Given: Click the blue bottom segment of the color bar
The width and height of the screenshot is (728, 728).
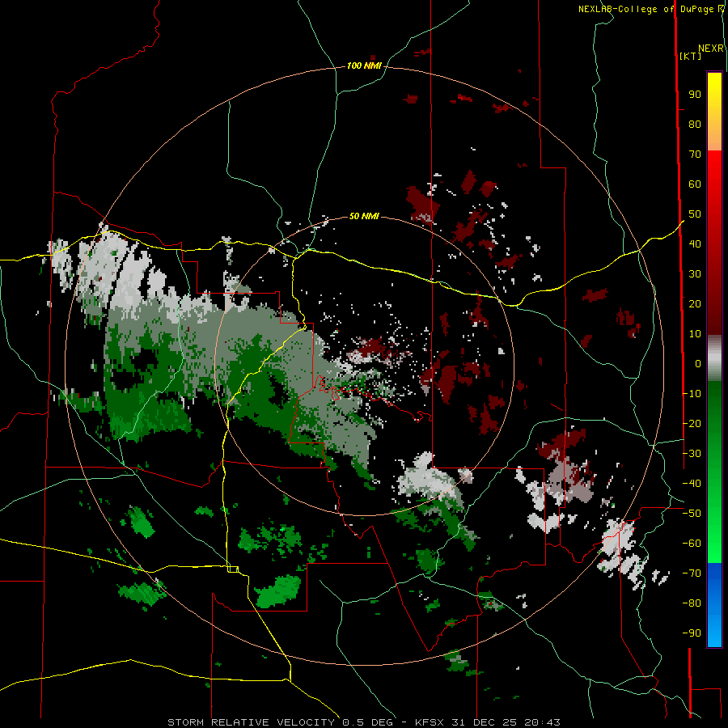Looking at the screenshot, I should (x=714, y=603).
